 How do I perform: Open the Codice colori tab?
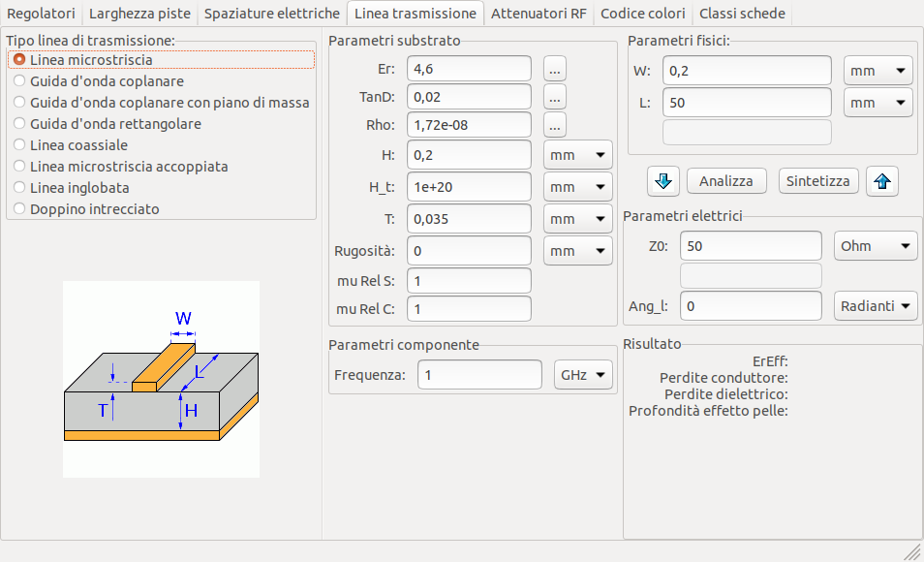point(642,14)
